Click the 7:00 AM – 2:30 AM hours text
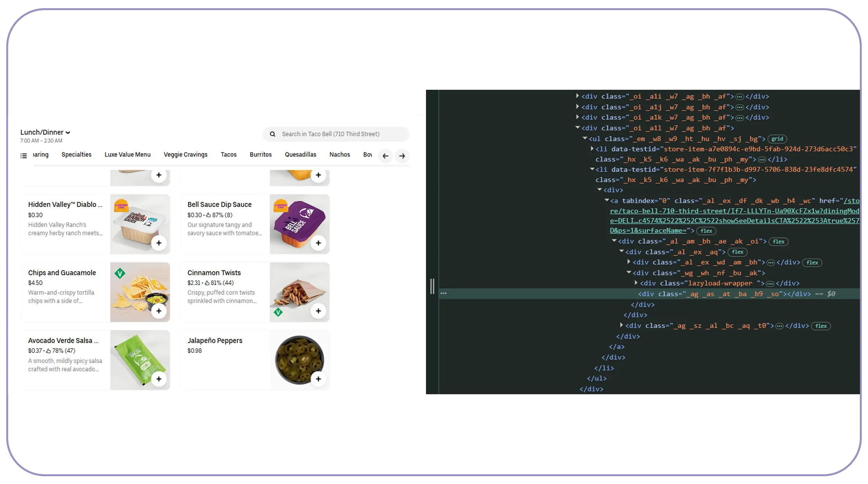Image resolution: width=868 pixels, height=484 pixels. [41, 141]
